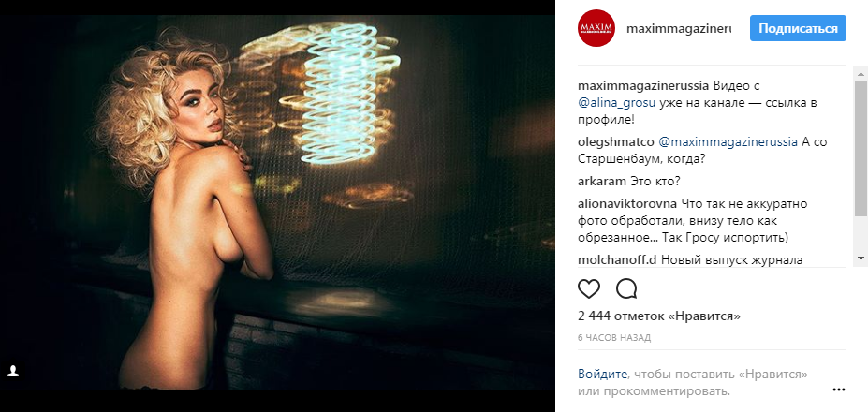Image resolution: width=868 pixels, height=412 pixels.
Task: Click the comments scrollbar up arrow
Action: [861, 73]
